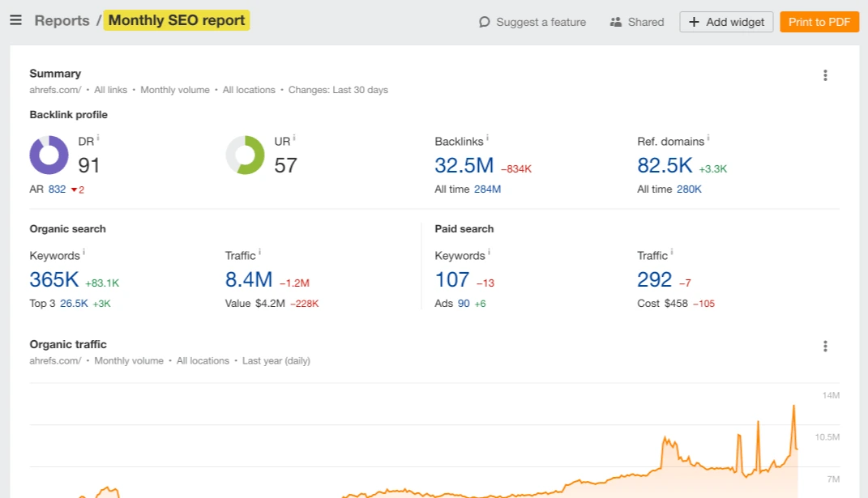This screenshot has width=868, height=498.
Task: Open the 32.5M backlinks value
Action: 464,165
